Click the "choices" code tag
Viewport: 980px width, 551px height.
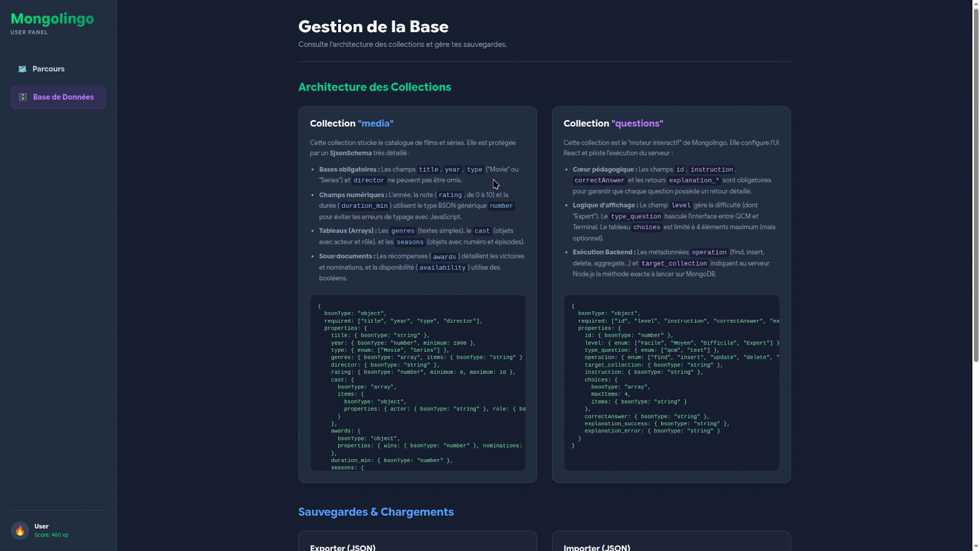coord(647,227)
